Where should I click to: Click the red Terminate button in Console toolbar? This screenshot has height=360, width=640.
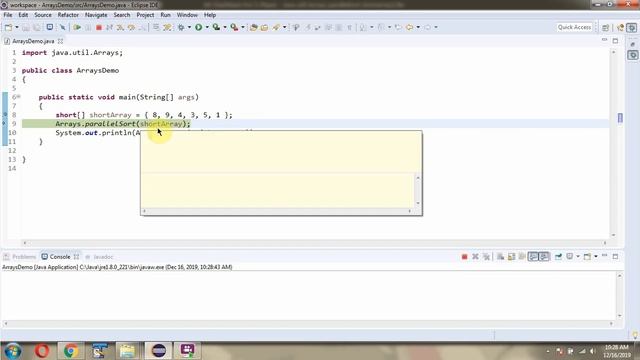pos(464,257)
